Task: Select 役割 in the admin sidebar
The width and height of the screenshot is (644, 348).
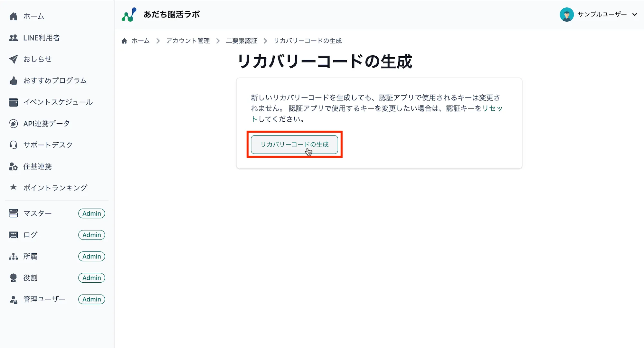Action: 30,278
